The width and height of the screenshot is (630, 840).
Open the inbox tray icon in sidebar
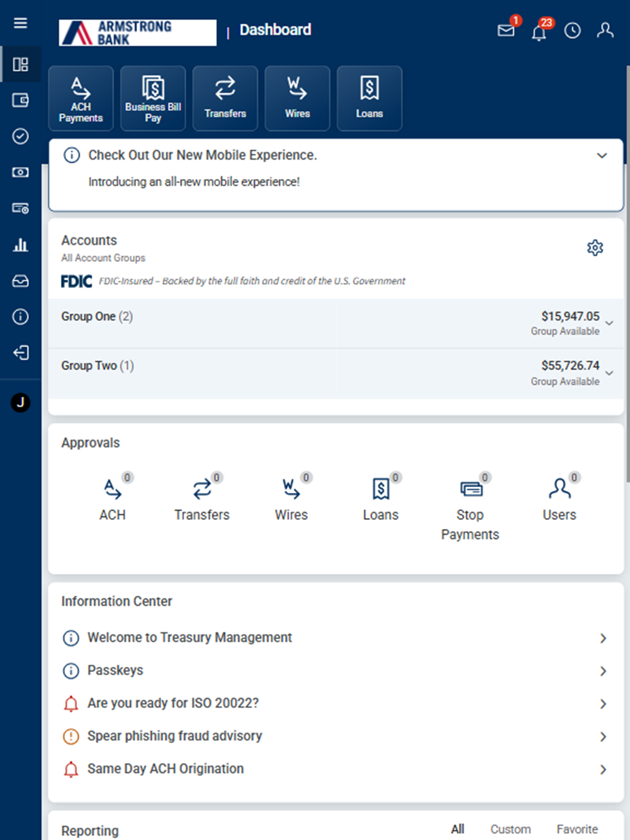(20, 281)
